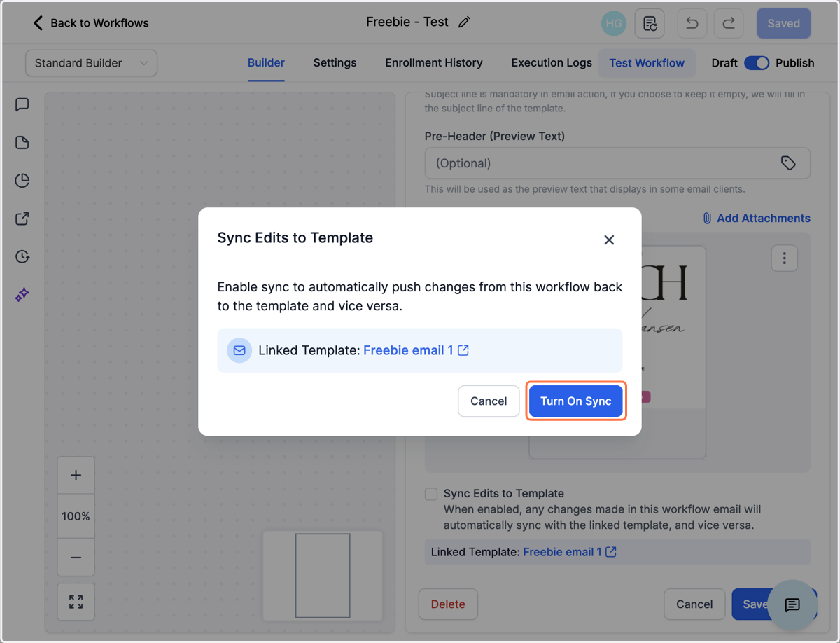Click the fit-to-screen expand icon
840x643 pixels.
[x=76, y=602]
